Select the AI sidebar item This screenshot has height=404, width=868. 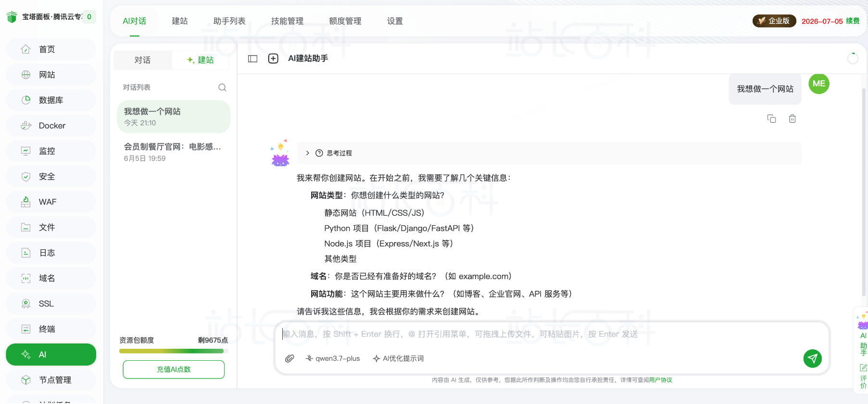click(x=50, y=355)
